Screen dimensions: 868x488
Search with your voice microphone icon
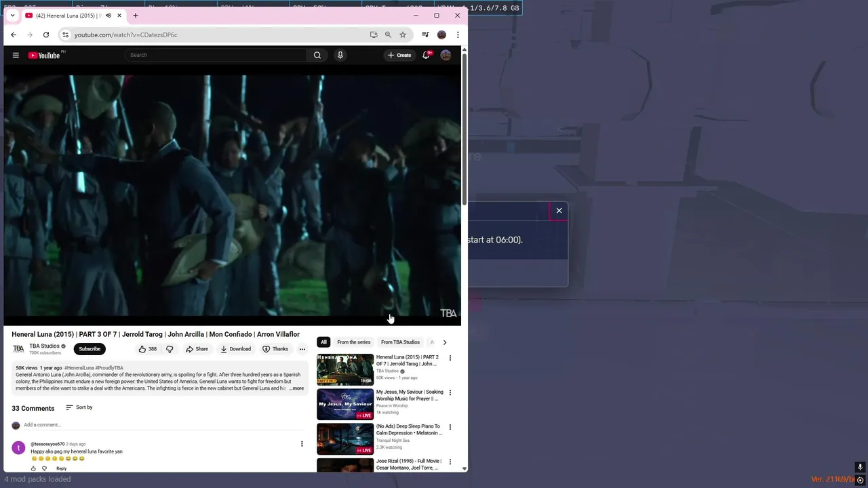tap(340, 55)
